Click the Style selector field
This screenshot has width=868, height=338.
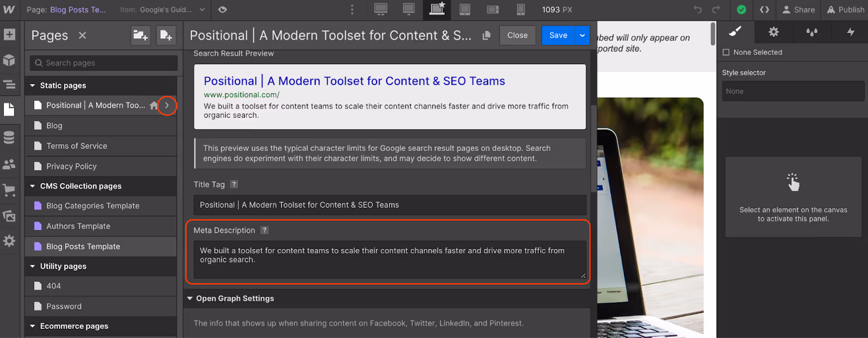click(793, 91)
